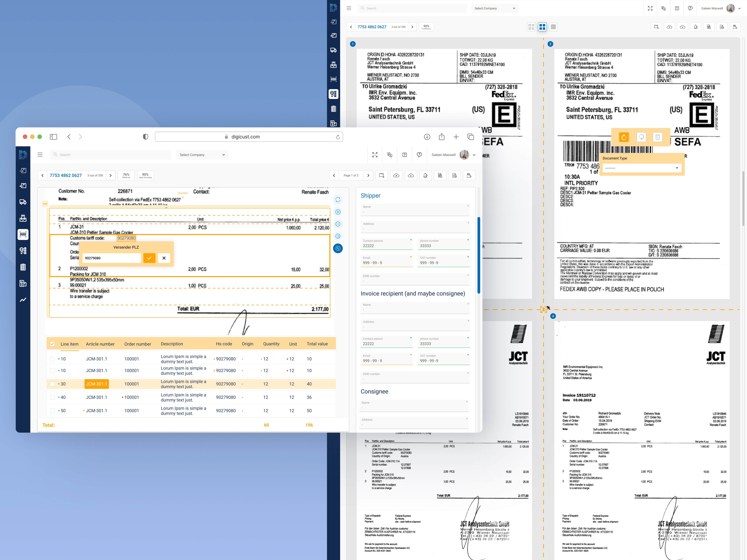Click the Safari address bar digicust.com

[249, 137]
